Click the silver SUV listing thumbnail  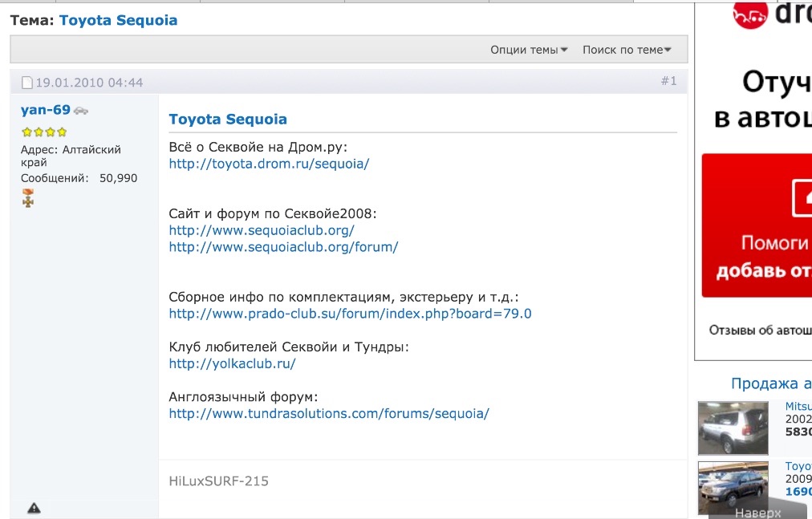pyautogui.click(x=733, y=428)
